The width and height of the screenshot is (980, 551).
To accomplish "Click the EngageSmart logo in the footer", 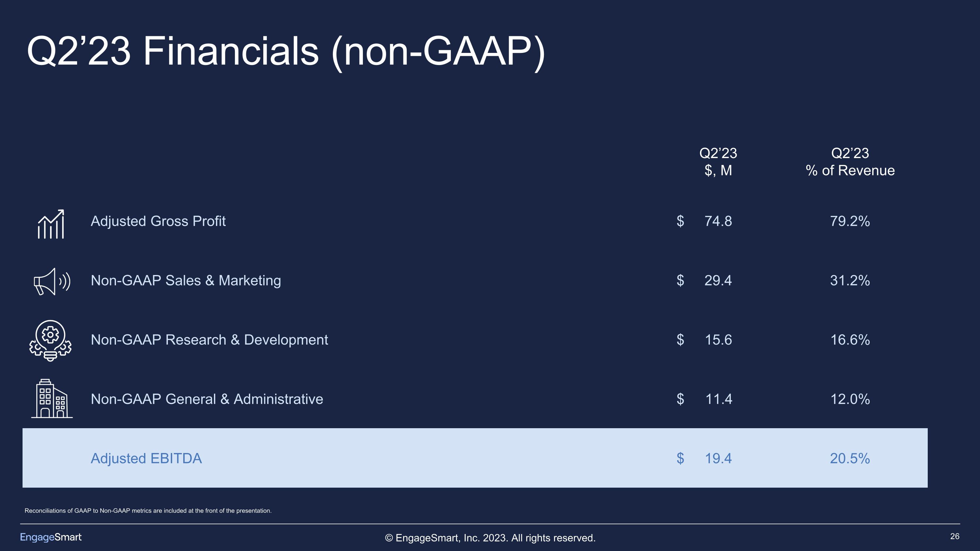I will [51, 537].
